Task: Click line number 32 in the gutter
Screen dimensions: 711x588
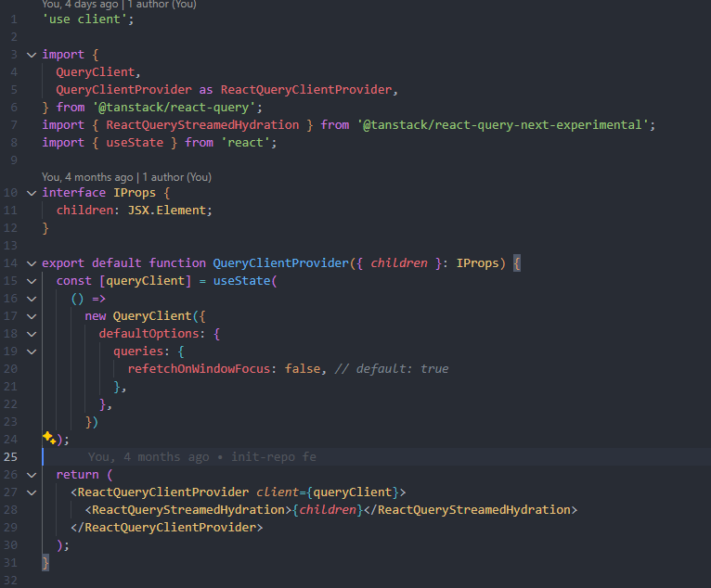Action: pos(10,581)
